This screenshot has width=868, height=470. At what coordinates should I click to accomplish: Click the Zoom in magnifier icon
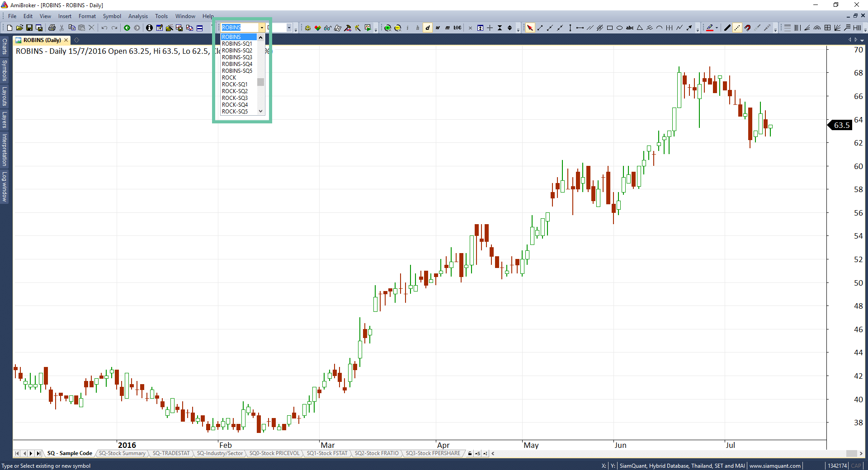tap(387, 28)
